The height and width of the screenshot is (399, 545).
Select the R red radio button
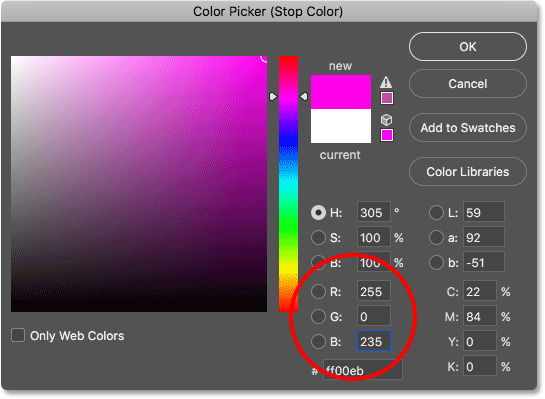coord(318,292)
